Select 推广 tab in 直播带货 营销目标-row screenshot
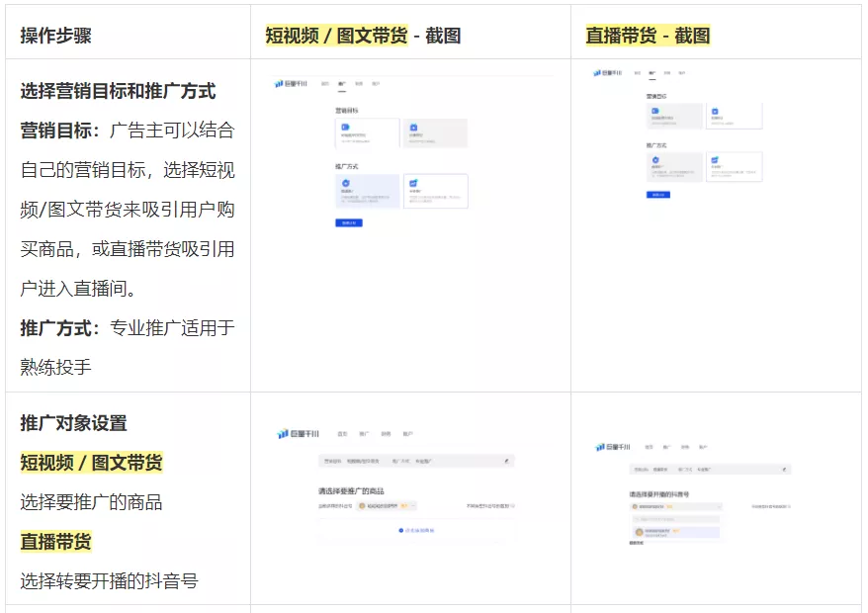The height and width of the screenshot is (613, 868). [x=652, y=73]
